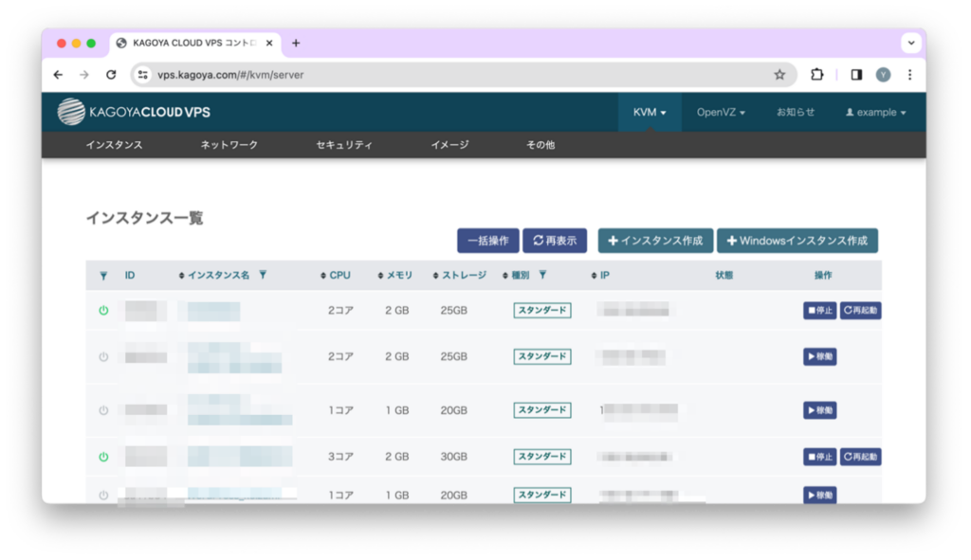Click the filter icon next to 種別 header

[x=542, y=275]
